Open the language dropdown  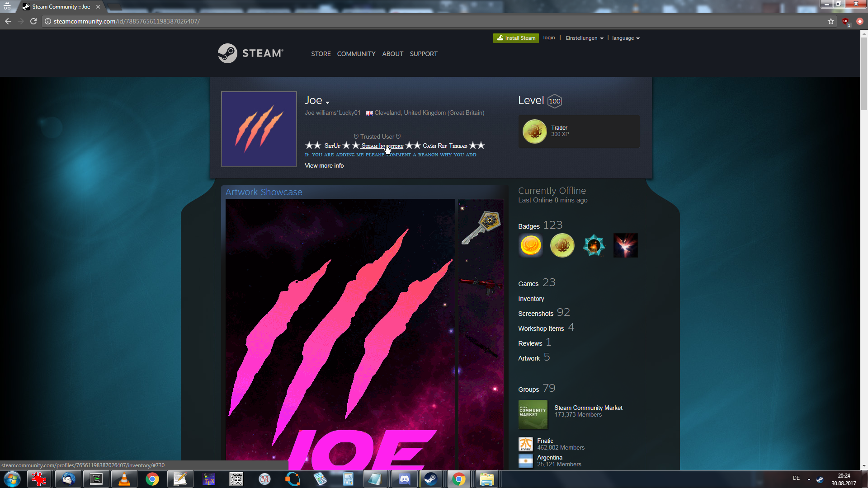point(626,38)
